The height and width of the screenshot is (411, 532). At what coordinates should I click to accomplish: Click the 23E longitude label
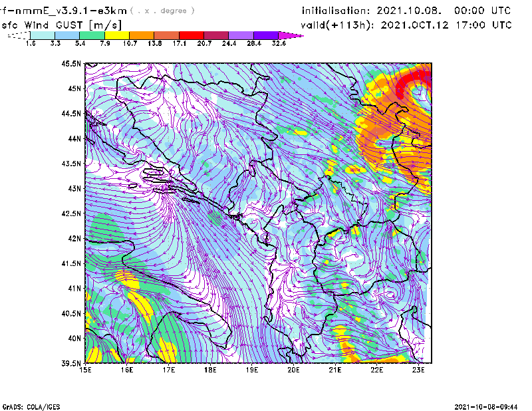point(418,370)
